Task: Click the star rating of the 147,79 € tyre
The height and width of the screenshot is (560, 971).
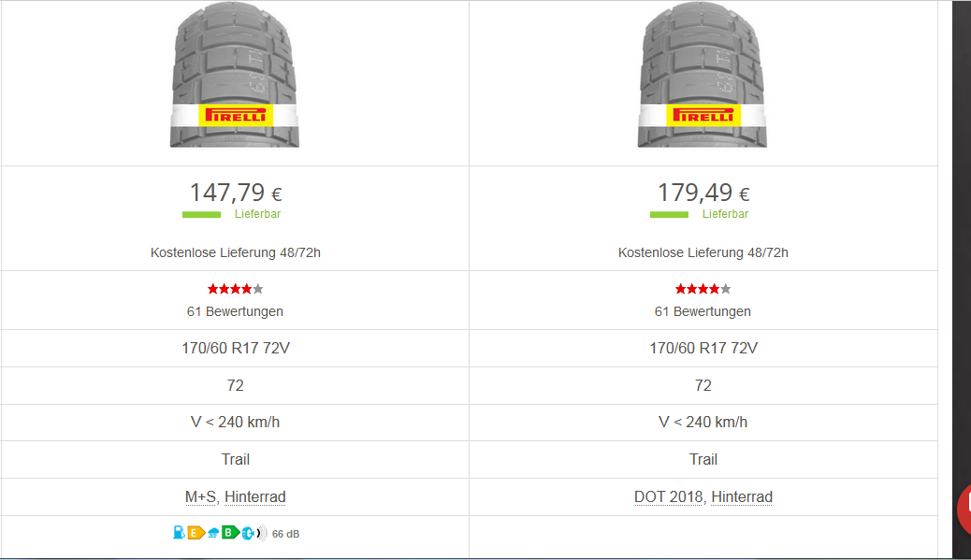Action: (x=236, y=289)
